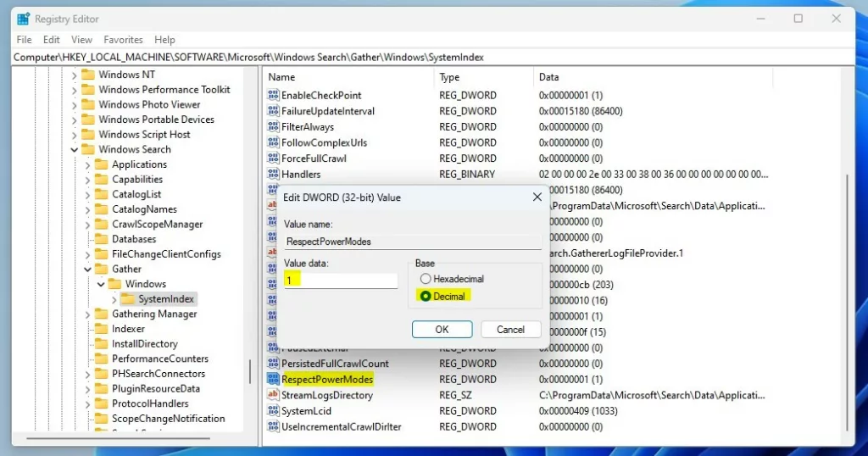
Task: Select the PHSearchConnectors tree key
Action: click(159, 374)
